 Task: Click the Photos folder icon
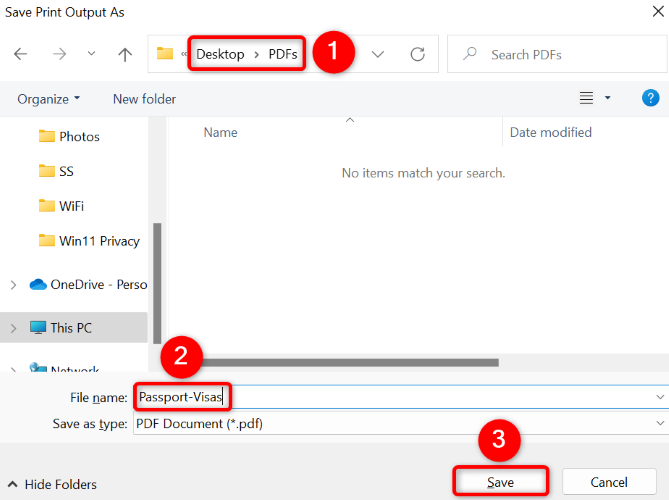[x=47, y=136]
